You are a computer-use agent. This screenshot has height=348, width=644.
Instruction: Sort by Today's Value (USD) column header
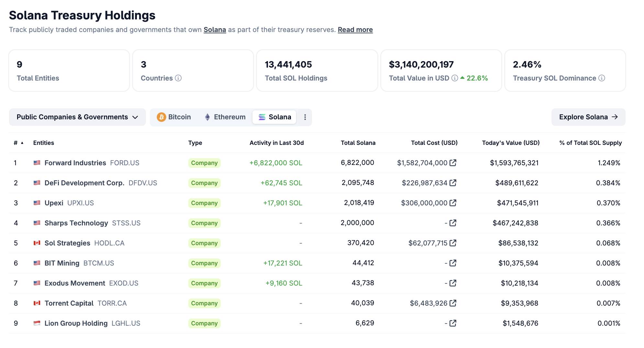tap(510, 143)
